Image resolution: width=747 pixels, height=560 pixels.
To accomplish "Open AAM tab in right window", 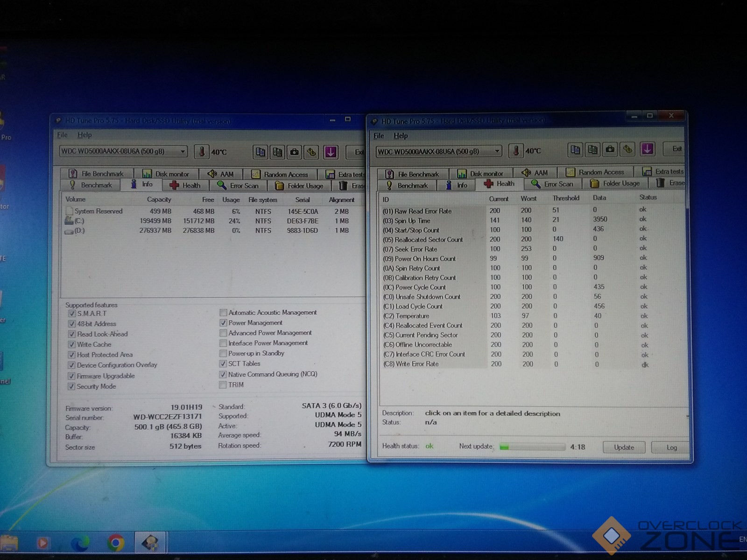I will click(x=535, y=173).
